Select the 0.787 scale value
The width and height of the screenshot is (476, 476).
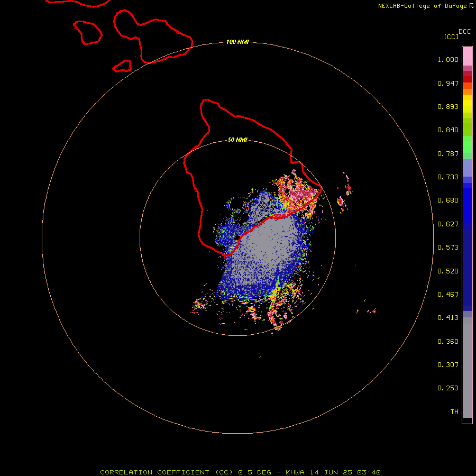click(448, 153)
